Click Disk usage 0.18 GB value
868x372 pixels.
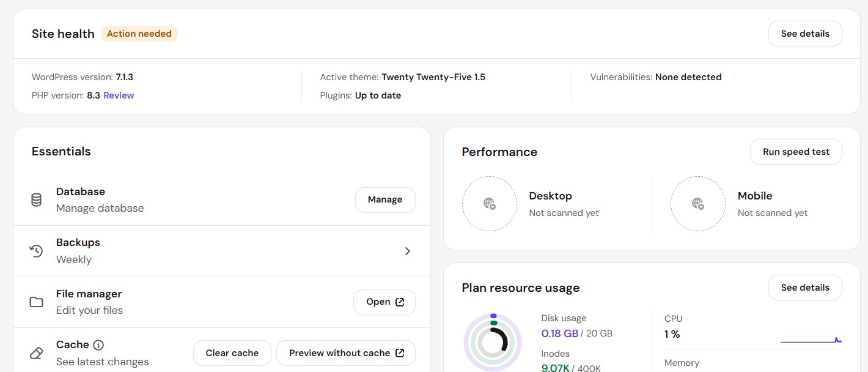[x=560, y=333]
